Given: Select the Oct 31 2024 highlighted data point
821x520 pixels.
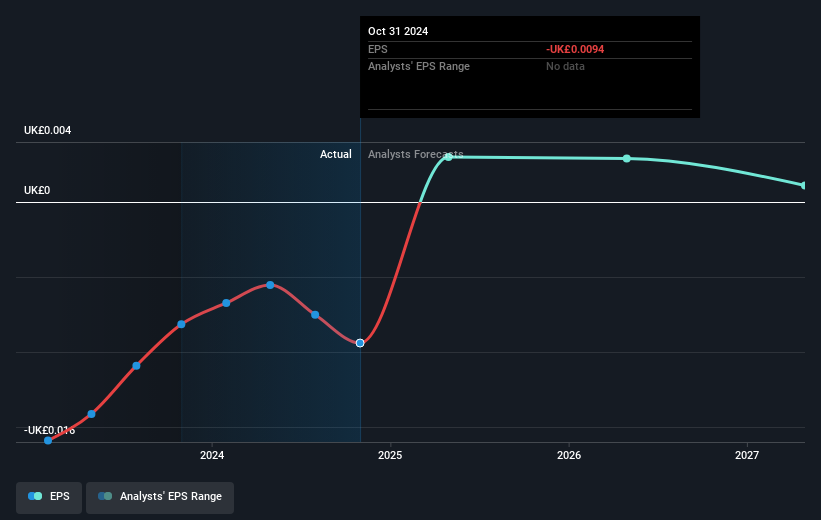Looking at the screenshot, I should coord(360,343).
